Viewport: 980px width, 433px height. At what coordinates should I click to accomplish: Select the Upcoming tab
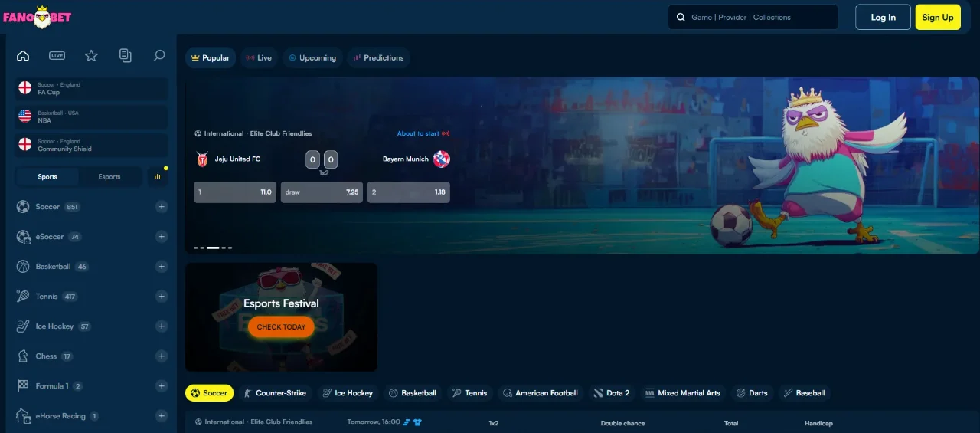[x=312, y=57]
